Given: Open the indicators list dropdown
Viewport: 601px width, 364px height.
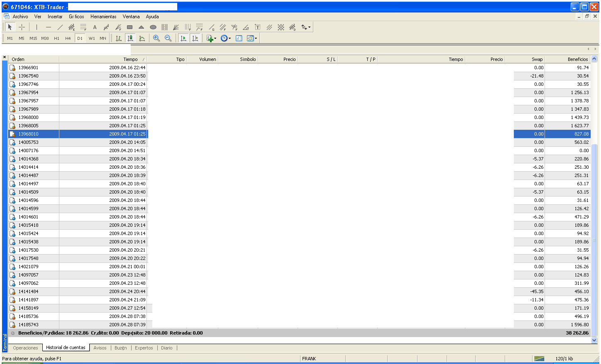Looking at the screenshot, I should pos(215,39).
